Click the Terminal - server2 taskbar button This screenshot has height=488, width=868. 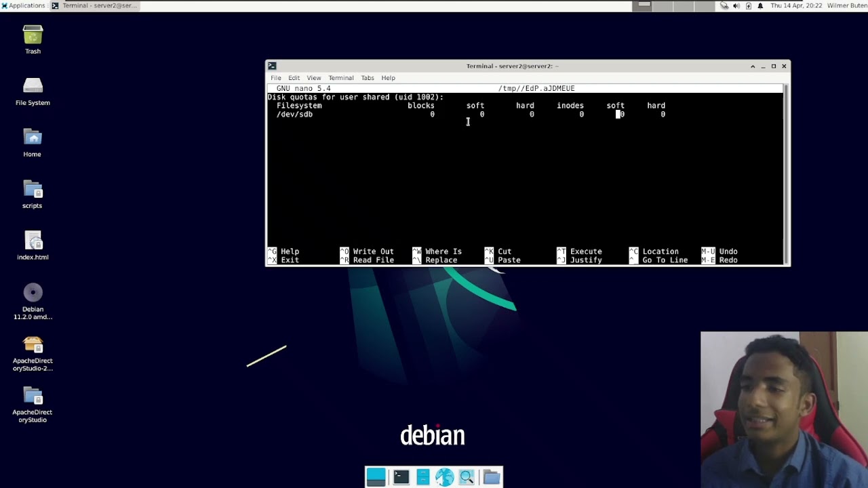(95, 5)
